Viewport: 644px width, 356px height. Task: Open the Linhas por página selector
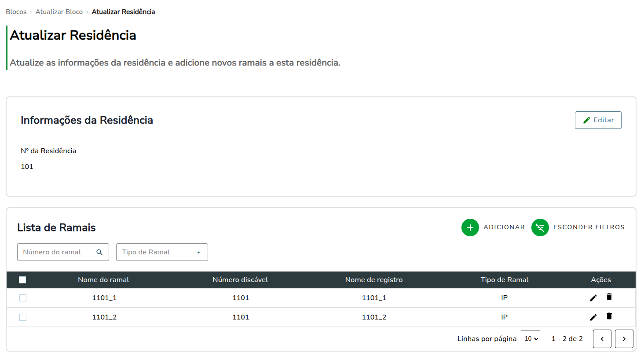pos(531,339)
